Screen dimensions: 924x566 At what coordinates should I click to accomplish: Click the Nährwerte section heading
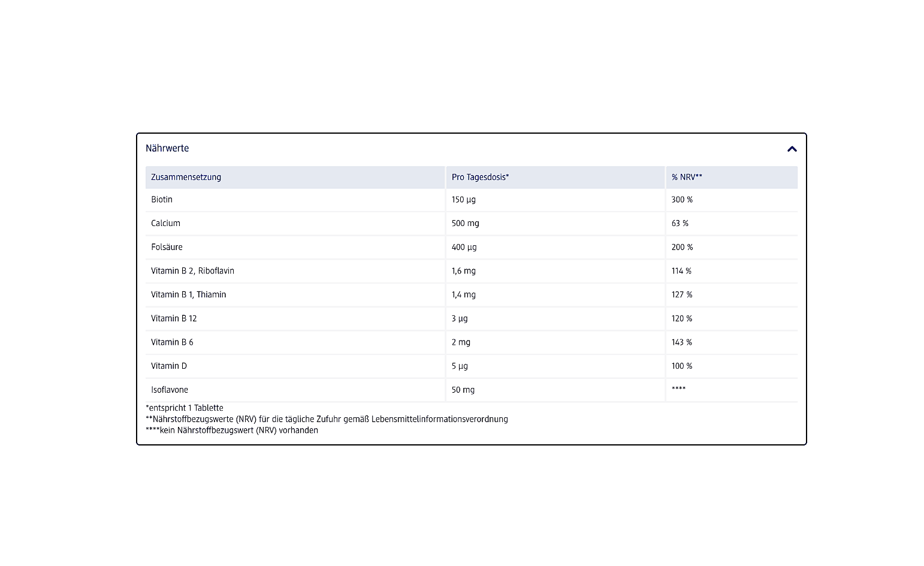point(167,149)
